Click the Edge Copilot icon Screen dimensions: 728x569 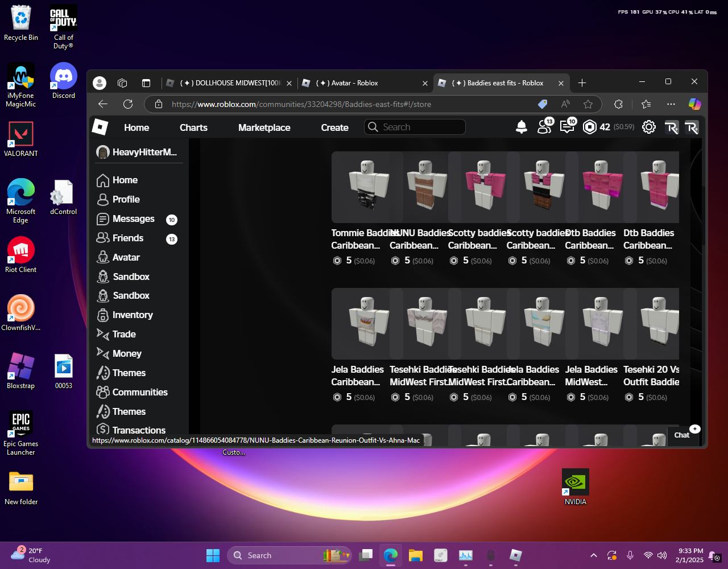coord(694,104)
